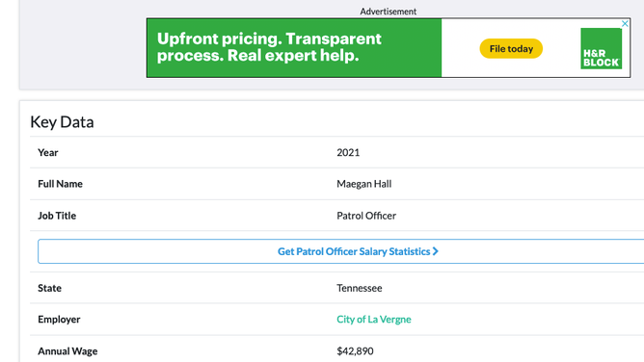Click the Key Data heading
644x362 pixels.
click(x=62, y=121)
